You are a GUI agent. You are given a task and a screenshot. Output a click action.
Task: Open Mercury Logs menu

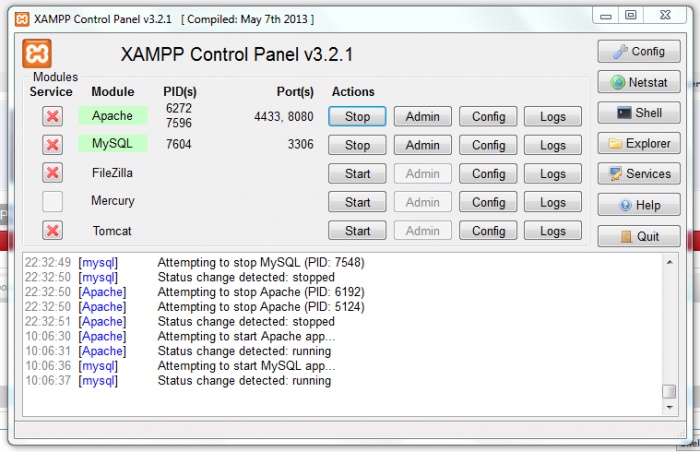pos(553,202)
